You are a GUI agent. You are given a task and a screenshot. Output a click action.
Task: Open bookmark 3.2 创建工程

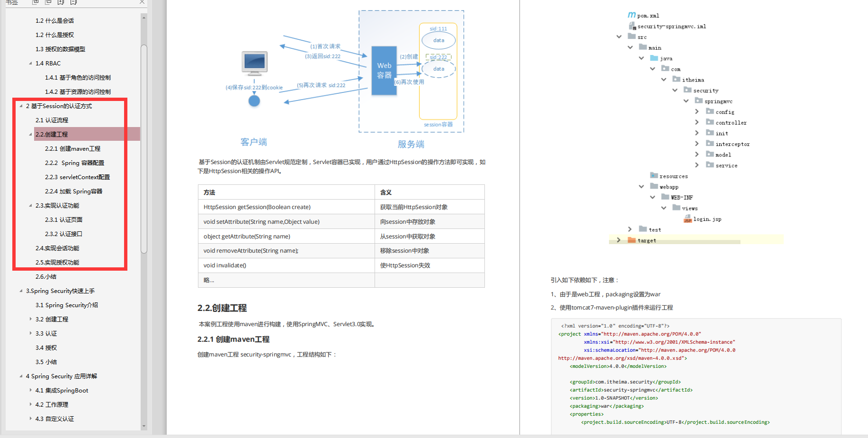click(x=52, y=319)
